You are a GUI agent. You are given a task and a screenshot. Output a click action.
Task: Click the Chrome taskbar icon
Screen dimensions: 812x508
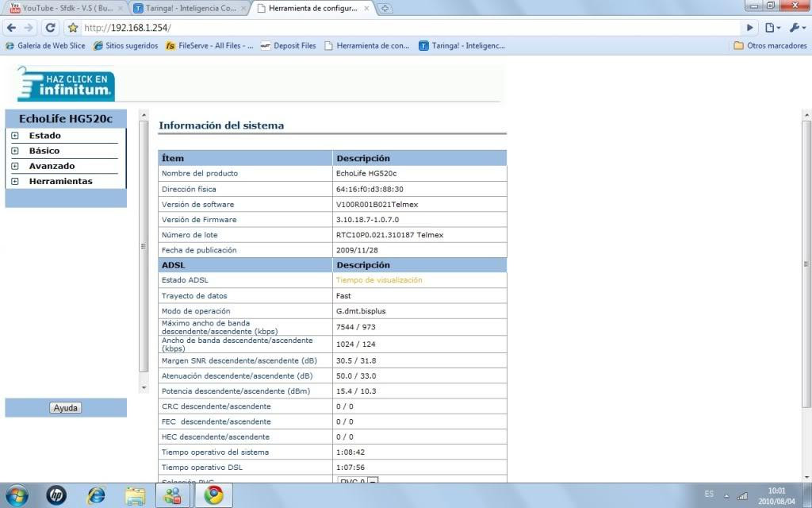(213, 495)
